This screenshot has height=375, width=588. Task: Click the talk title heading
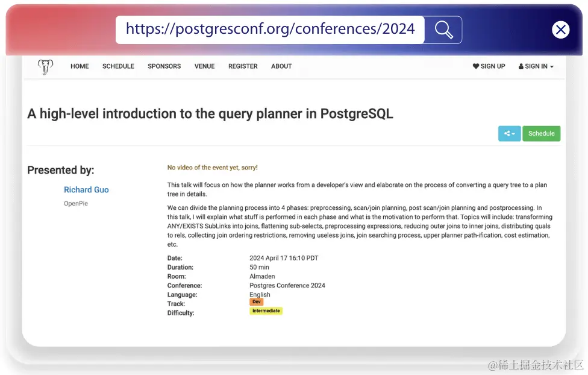pyautogui.click(x=210, y=114)
